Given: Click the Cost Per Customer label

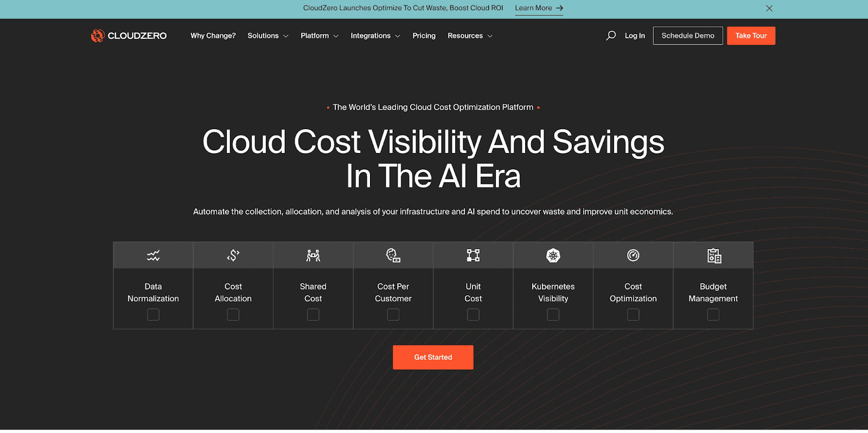Looking at the screenshot, I should pos(393,292).
